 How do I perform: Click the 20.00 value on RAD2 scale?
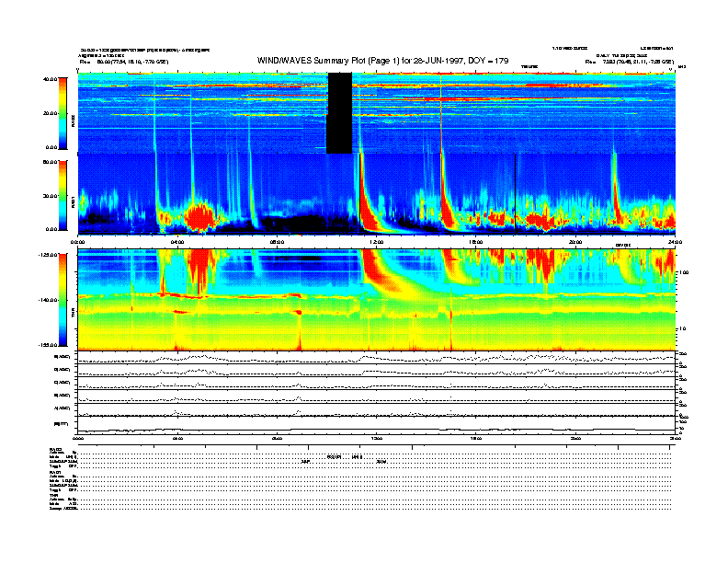point(50,113)
